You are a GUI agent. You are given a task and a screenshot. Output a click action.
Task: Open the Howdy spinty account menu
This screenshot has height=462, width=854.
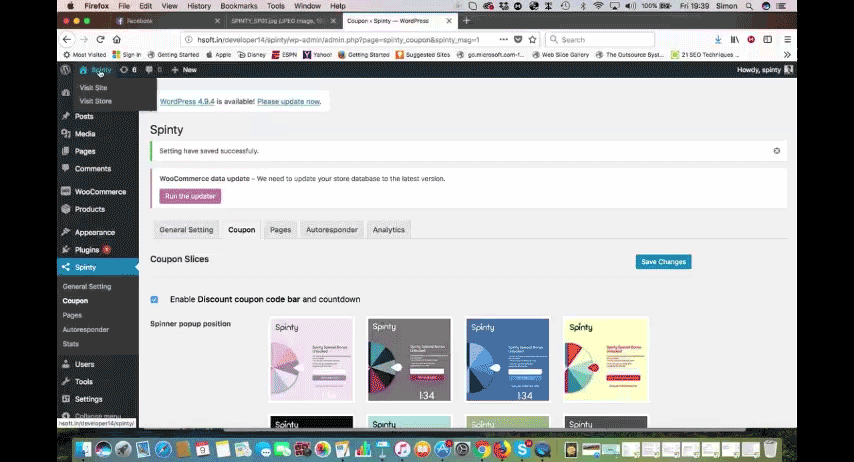pos(765,70)
